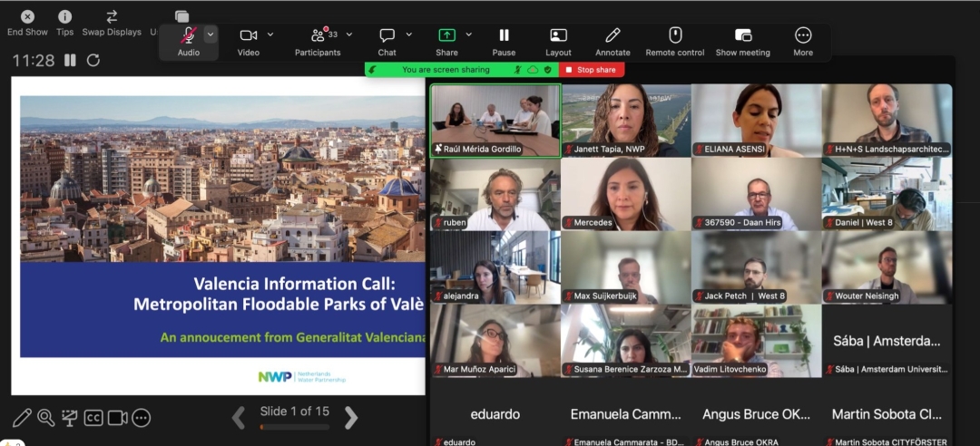The width and height of the screenshot is (980, 446).
Task: Click the current slide preview image
Action: point(218,236)
